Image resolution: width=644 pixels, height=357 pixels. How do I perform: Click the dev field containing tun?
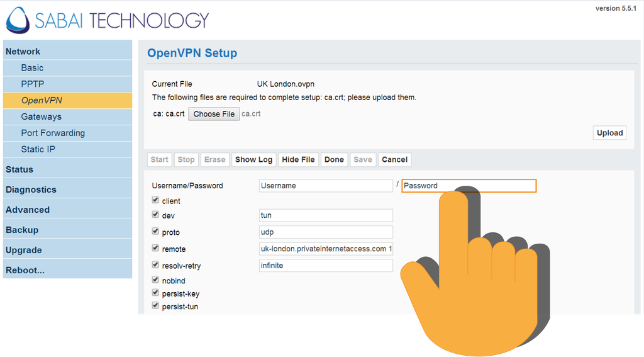[326, 215]
